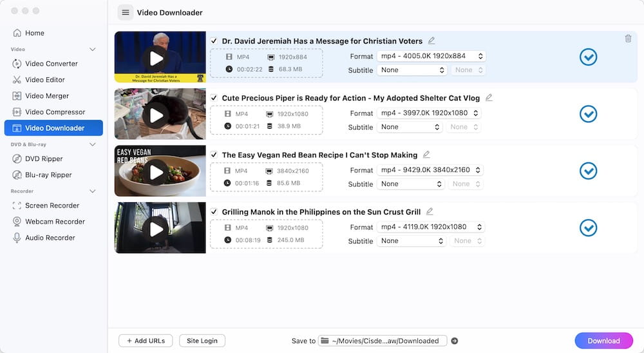The height and width of the screenshot is (353, 644).
Task: Click blue checkmark circle for Dr. David Jeremiah video
Action: click(x=588, y=57)
